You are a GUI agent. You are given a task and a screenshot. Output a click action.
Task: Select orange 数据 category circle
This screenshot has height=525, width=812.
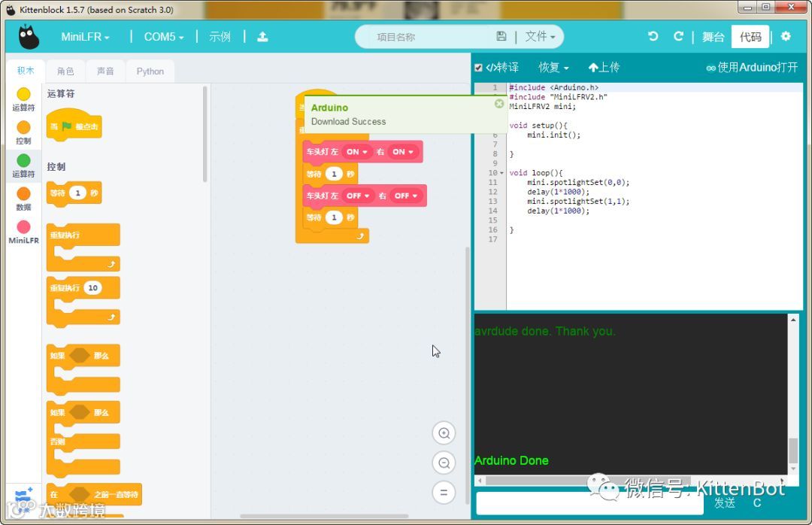pyautogui.click(x=23, y=193)
